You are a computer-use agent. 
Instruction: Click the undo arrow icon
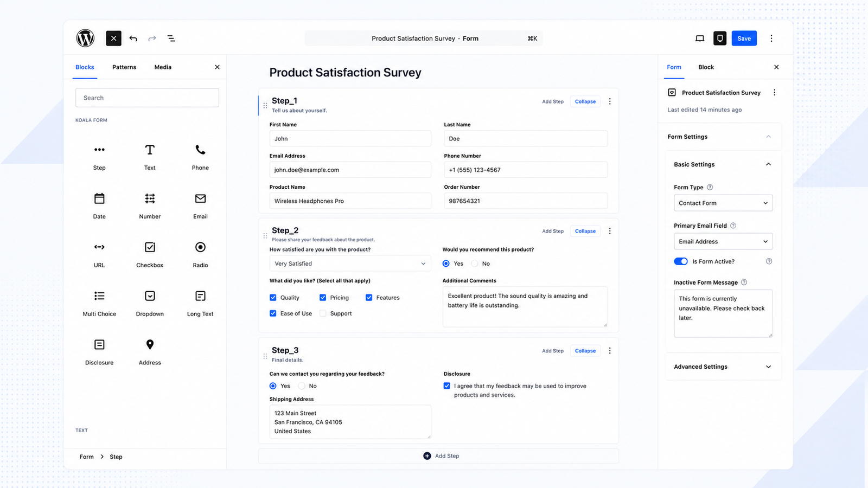[133, 38]
